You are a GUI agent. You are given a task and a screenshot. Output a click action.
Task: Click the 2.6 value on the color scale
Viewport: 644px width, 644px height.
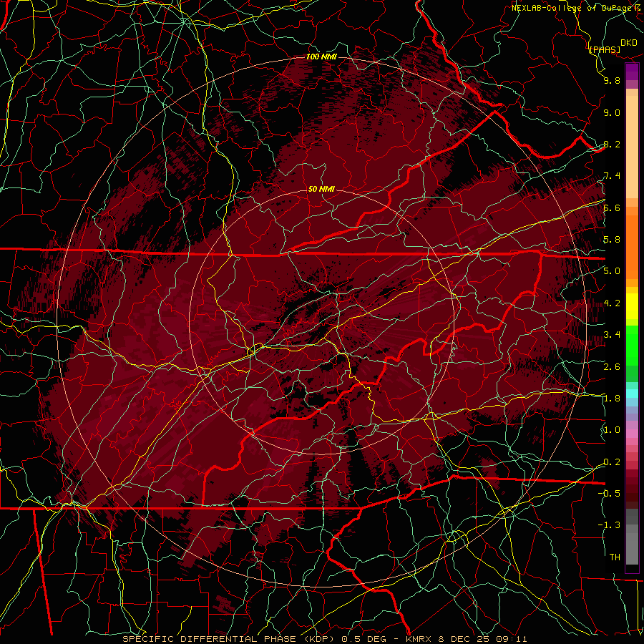[x=612, y=367]
